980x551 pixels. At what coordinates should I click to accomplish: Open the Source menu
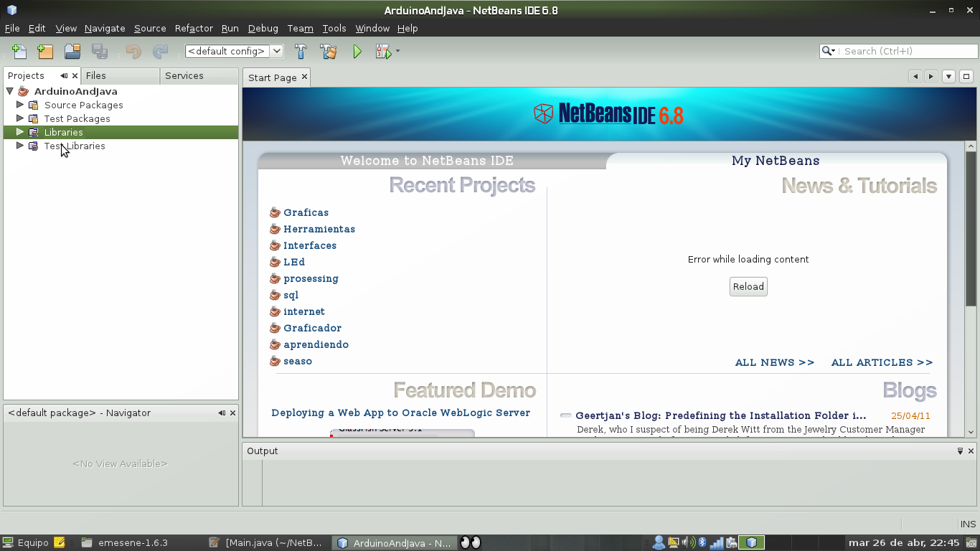point(150,28)
